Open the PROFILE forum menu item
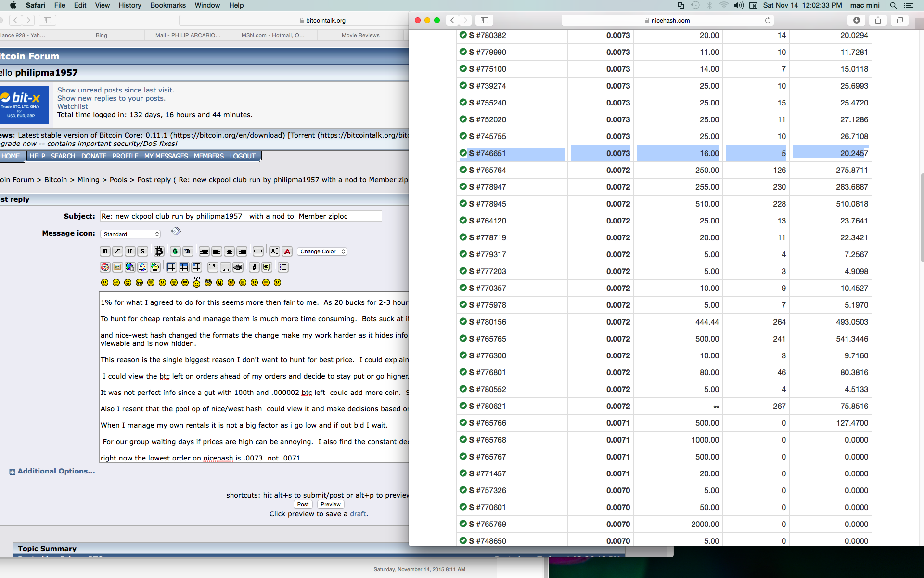The height and width of the screenshot is (578, 924). (125, 156)
